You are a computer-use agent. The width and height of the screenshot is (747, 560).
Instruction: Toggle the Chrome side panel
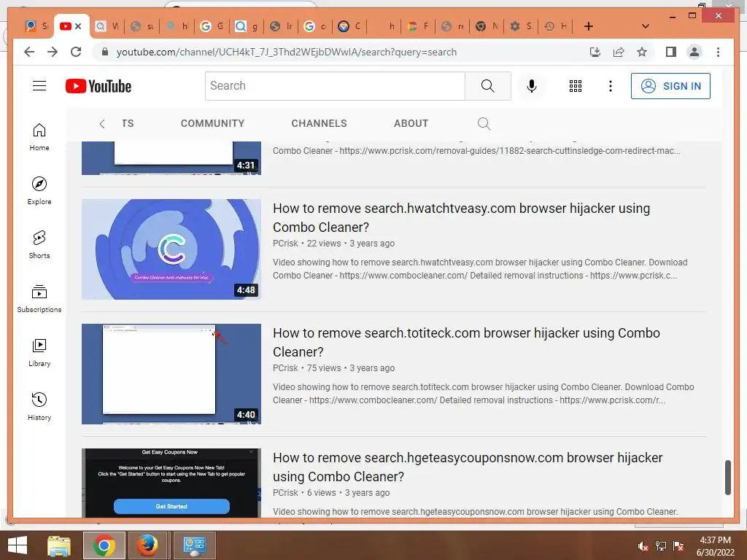pos(671,52)
